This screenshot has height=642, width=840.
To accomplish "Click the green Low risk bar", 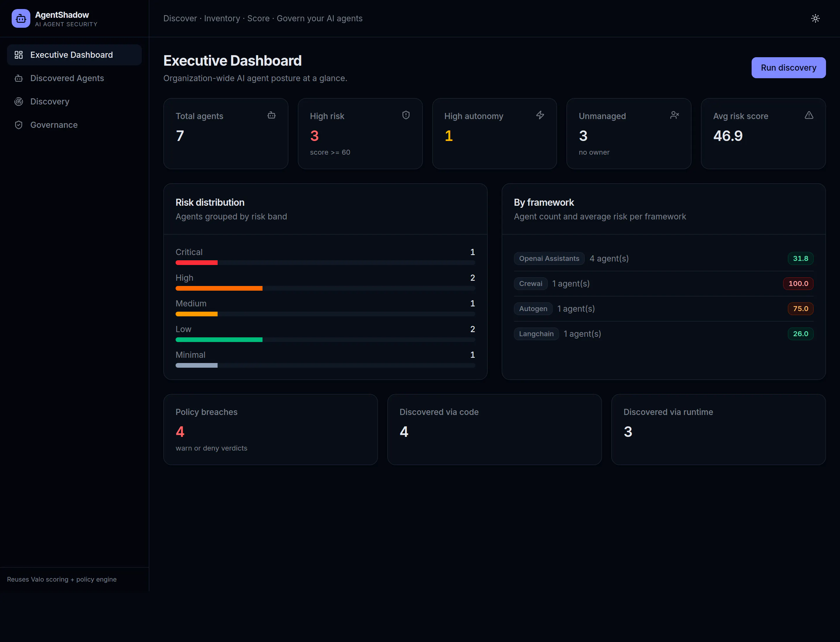I will tap(219, 340).
